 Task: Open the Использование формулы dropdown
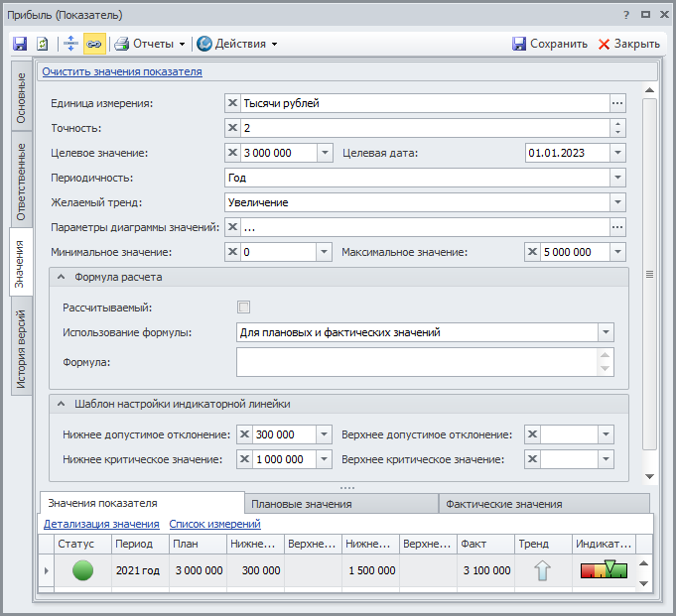605,332
